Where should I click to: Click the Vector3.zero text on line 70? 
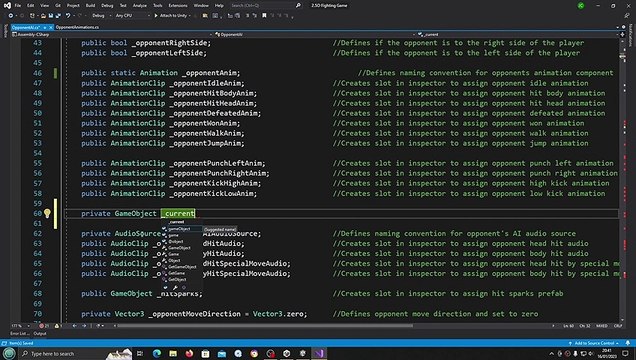tap(278, 314)
